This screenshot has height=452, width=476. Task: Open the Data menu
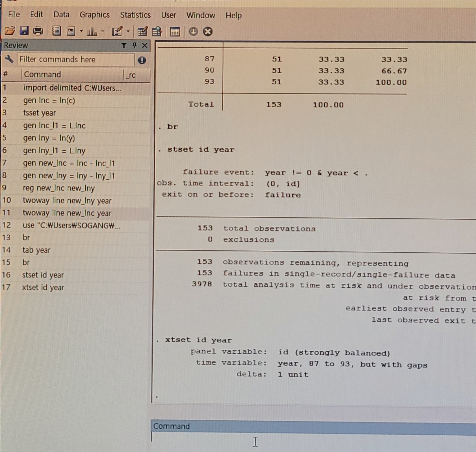[x=61, y=15]
